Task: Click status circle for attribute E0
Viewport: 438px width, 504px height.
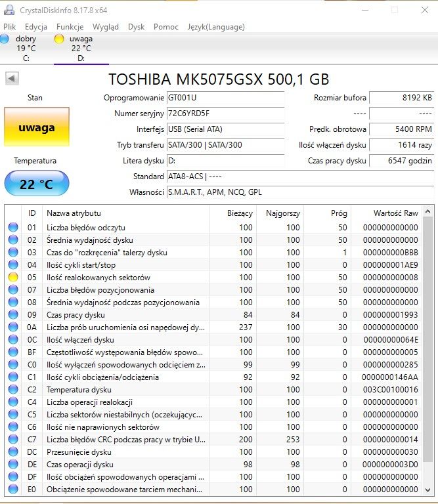Action: tap(13, 489)
